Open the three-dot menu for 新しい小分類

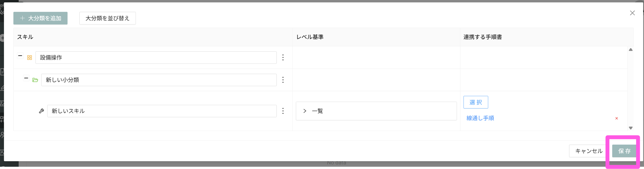click(283, 80)
